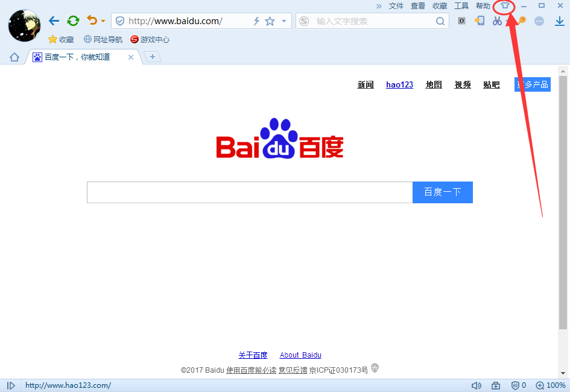Mute page audio with the speaker icon
Image resolution: width=570 pixels, height=392 pixels.
point(477,385)
